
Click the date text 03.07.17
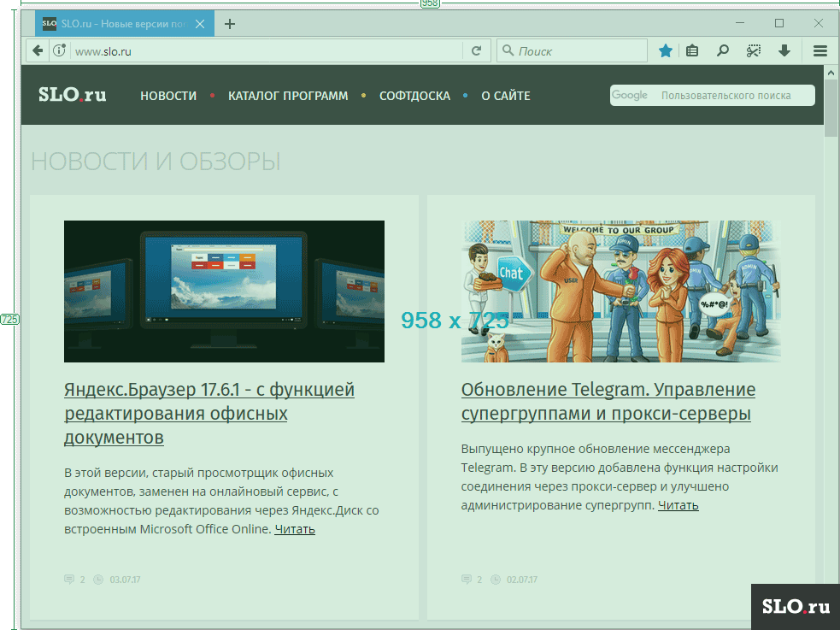pos(125,580)
